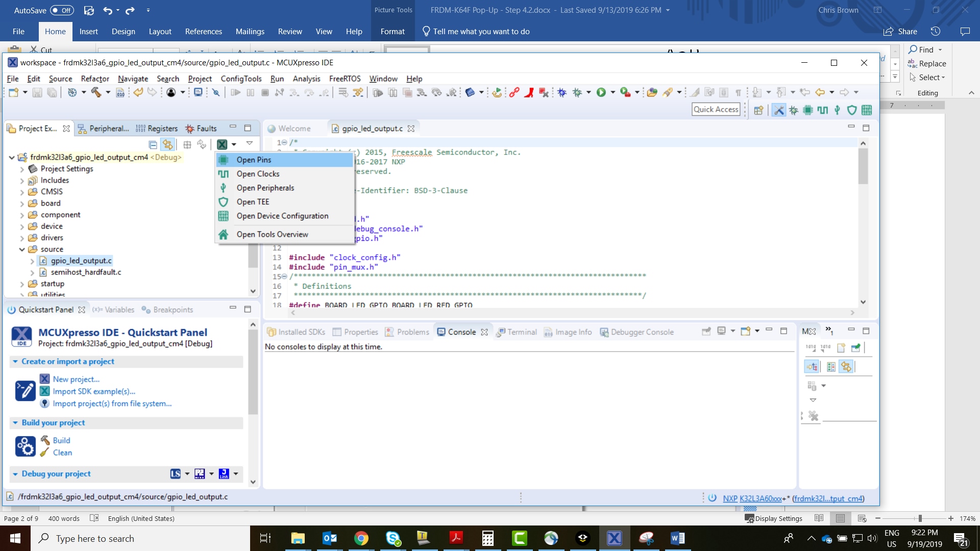Viewport: 980px width, 551px height.
Task: Click the TEE shield perspective icon
Action: (x=851, y=110)
